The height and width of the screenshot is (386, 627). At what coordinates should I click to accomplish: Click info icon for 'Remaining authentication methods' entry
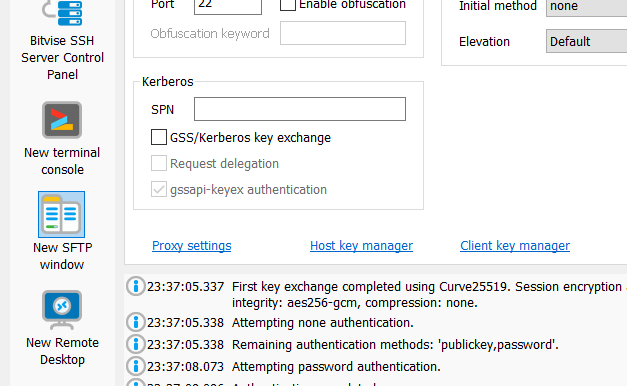(136, 344)
